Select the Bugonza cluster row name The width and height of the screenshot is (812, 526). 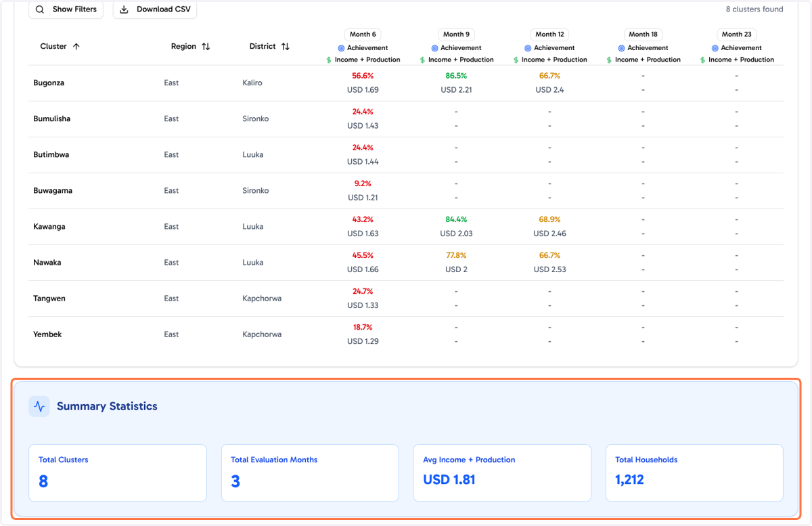(49, 83)
